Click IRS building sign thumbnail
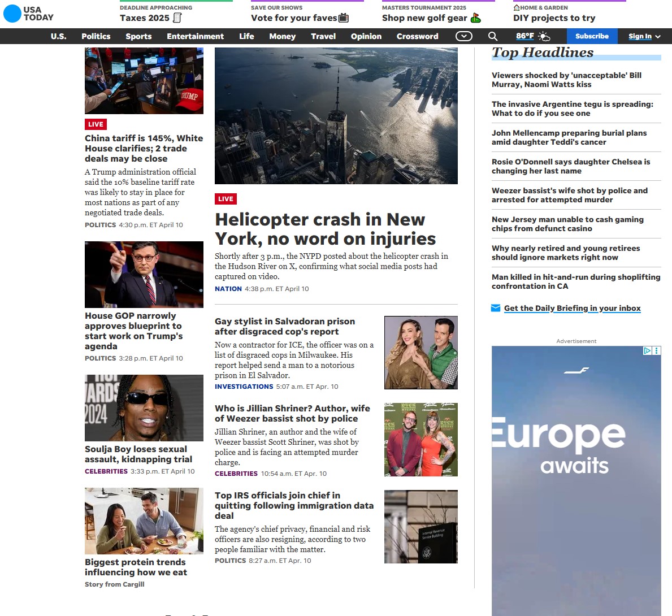Image resolution: width=672 pixels, height=616 pixels. coord(421,526)
